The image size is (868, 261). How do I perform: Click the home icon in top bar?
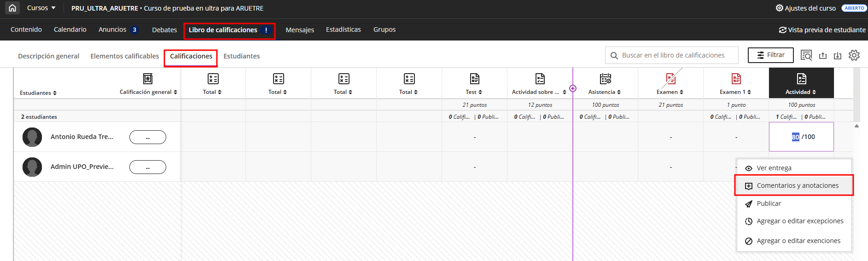[12, 8]
